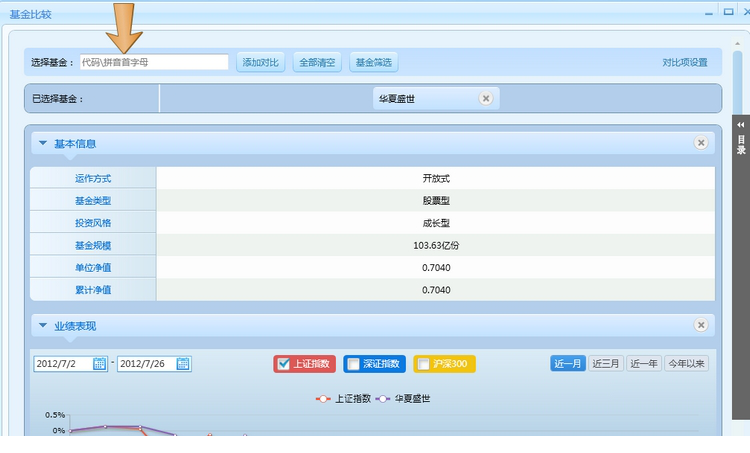Image resolution: width=750 pixels, height=453 pixels.
Task: Click the 添加对比 button
Action: [261, 62]
